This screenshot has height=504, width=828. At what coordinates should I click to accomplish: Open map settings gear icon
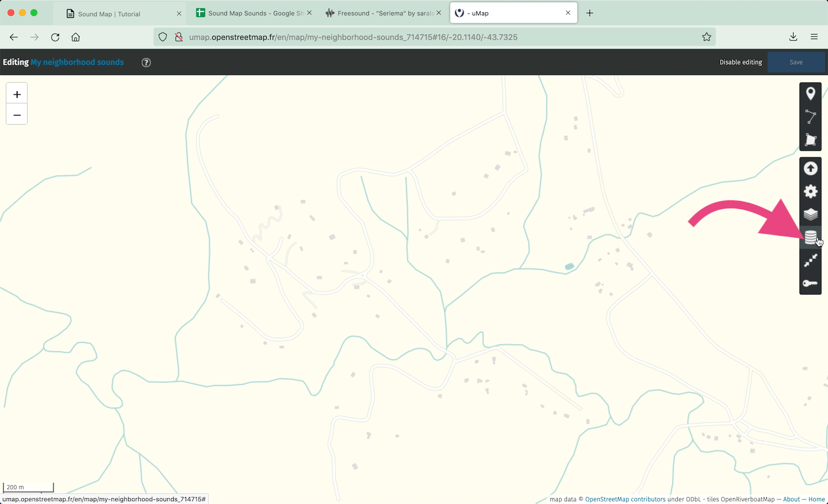[810, 191]
